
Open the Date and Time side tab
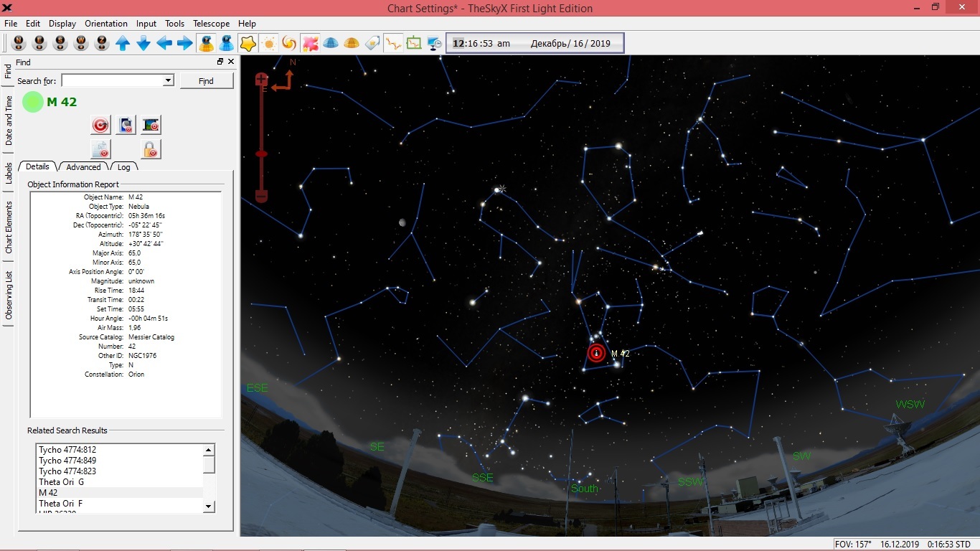[9, 121]
